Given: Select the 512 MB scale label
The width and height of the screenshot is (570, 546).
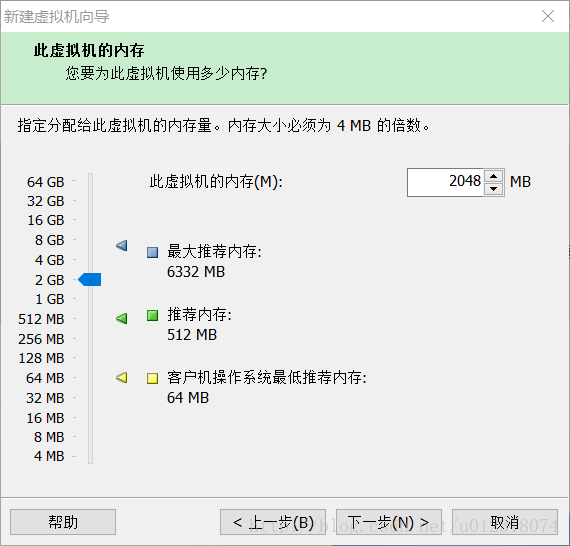Looking at the screenshot, I should [41, 319].
